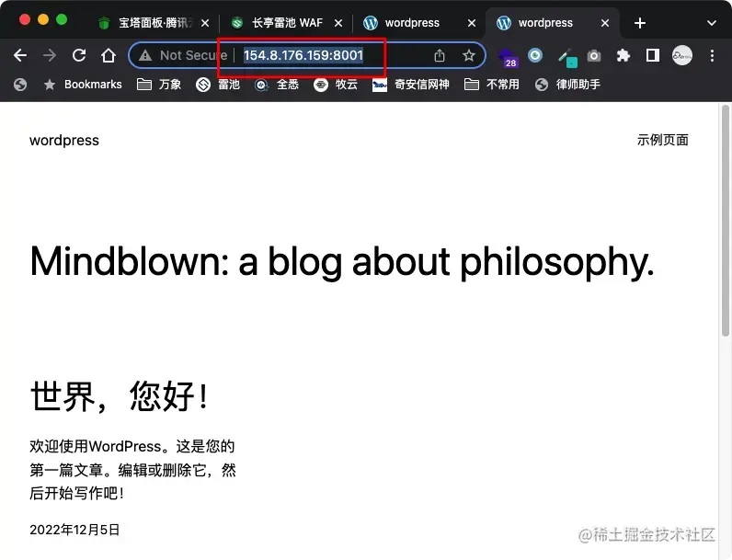732x560 pixels.
Task: Click the teal circular extension icon
Action: 535,55
